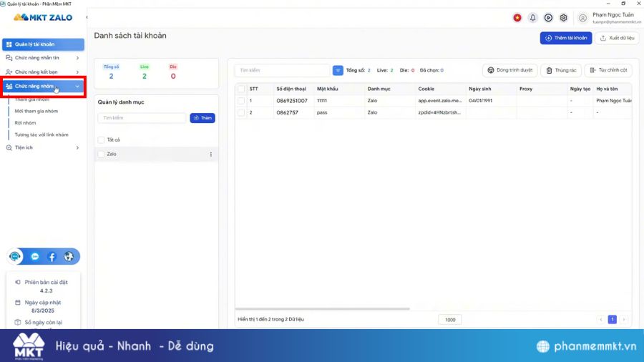Go to page 1 in pagination
644x362 pixels.
click(x=612, y=319)
